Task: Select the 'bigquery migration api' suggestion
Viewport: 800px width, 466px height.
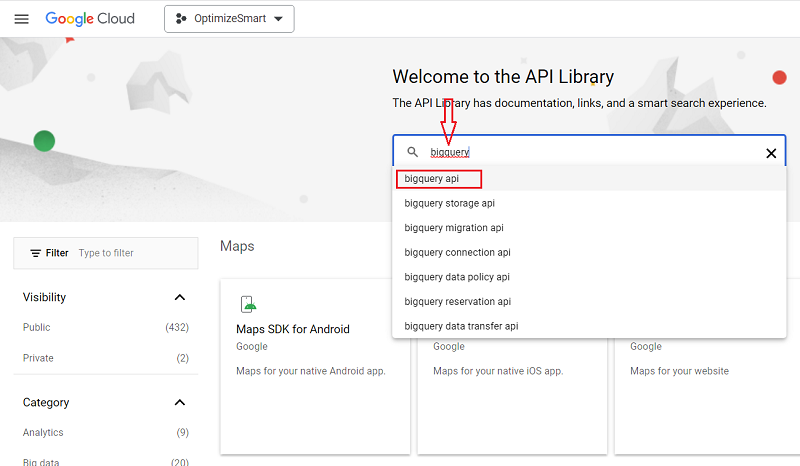Action: 589,228
